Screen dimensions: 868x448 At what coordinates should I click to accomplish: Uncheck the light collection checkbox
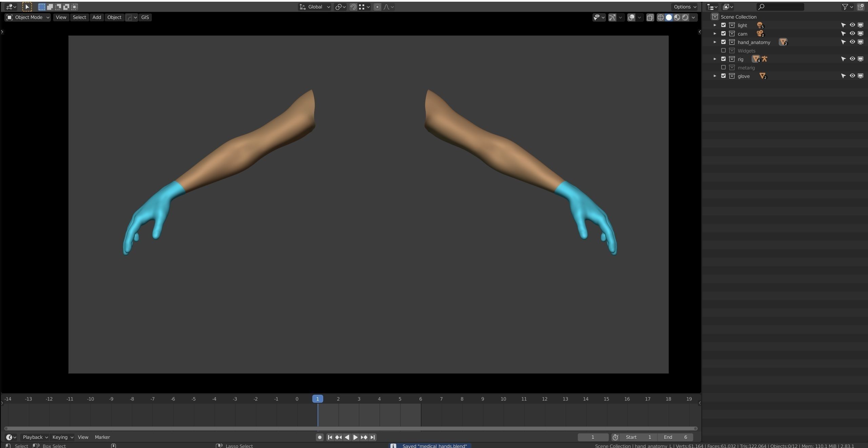(723, 25)
